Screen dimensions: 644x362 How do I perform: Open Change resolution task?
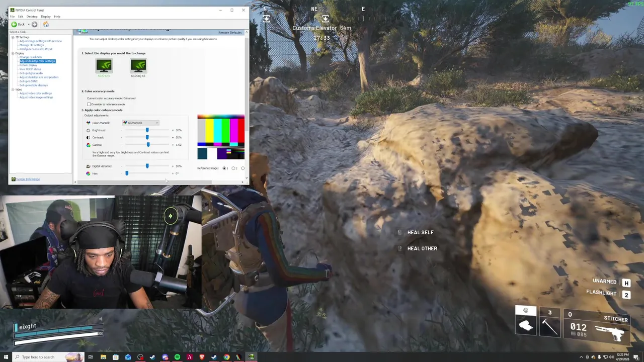click(x=31, y=57)
